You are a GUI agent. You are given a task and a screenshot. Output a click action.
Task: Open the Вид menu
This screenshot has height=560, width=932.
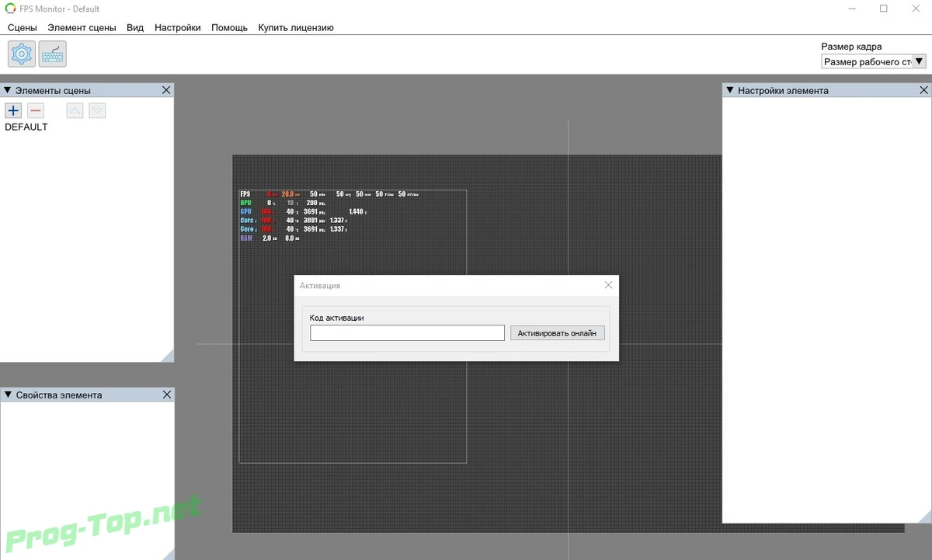[x=135, y=27]
